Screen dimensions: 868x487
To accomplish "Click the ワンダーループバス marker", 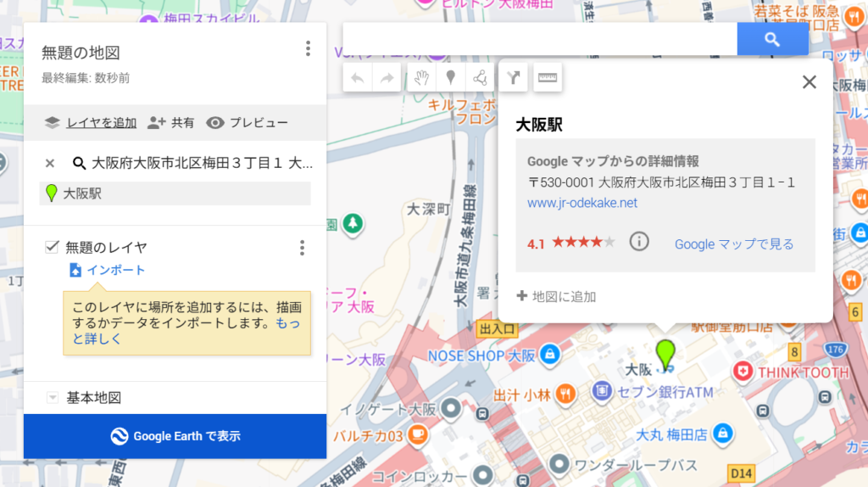I will [x=559, y=464].
